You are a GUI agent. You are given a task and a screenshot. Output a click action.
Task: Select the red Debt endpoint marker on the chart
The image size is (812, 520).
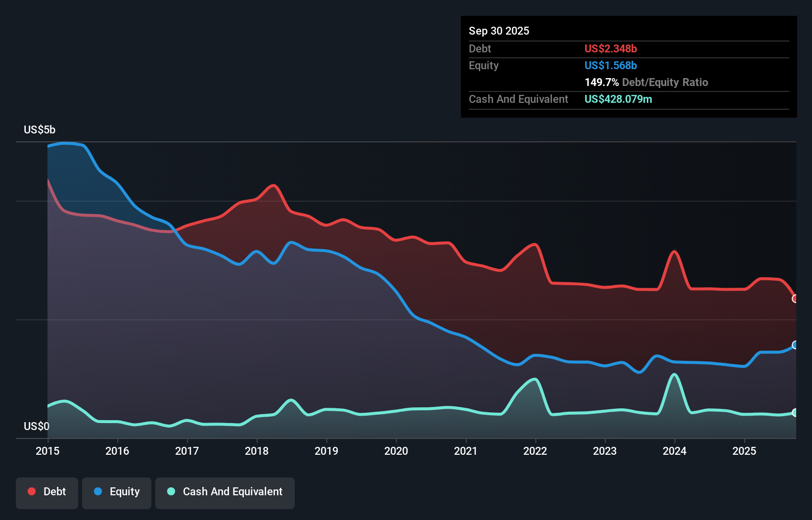[x=795, y=298]
